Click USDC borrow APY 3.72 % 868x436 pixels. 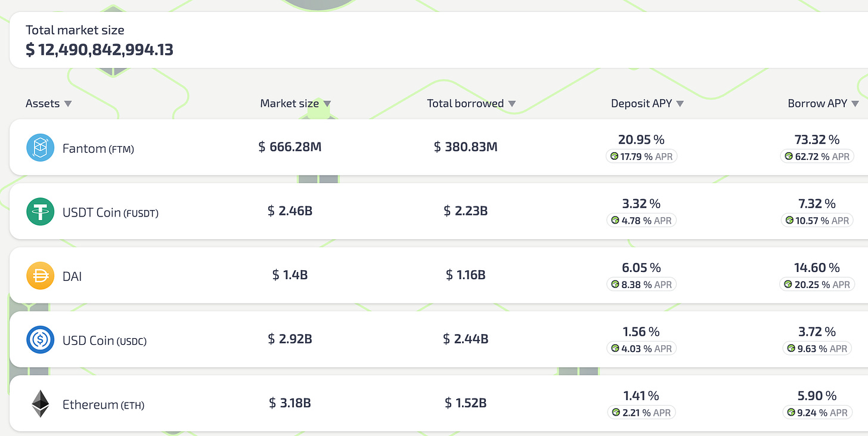pos(817,332)
